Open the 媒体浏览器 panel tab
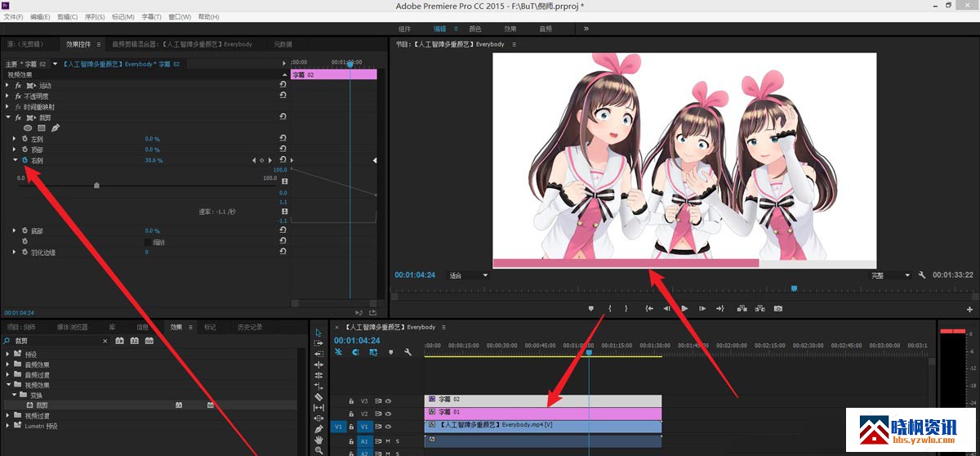This screenshot has height=456, width=980. pos(72,327)
